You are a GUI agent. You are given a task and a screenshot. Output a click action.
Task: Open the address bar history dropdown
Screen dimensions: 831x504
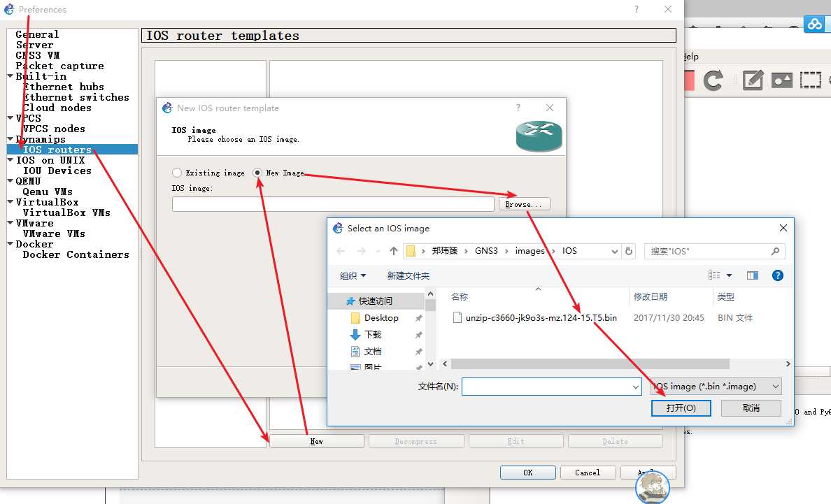(x=615, y=251)
